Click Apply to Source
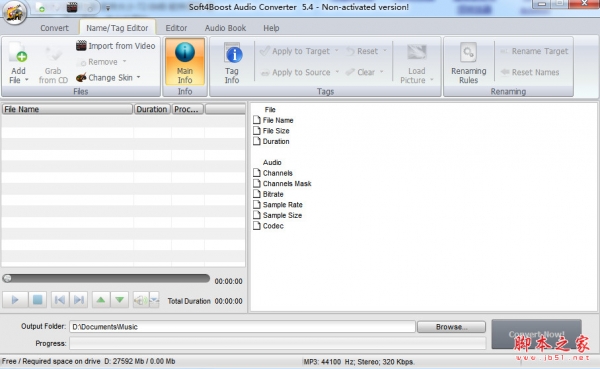Screen dimensions: 600x369 point(295,72)
